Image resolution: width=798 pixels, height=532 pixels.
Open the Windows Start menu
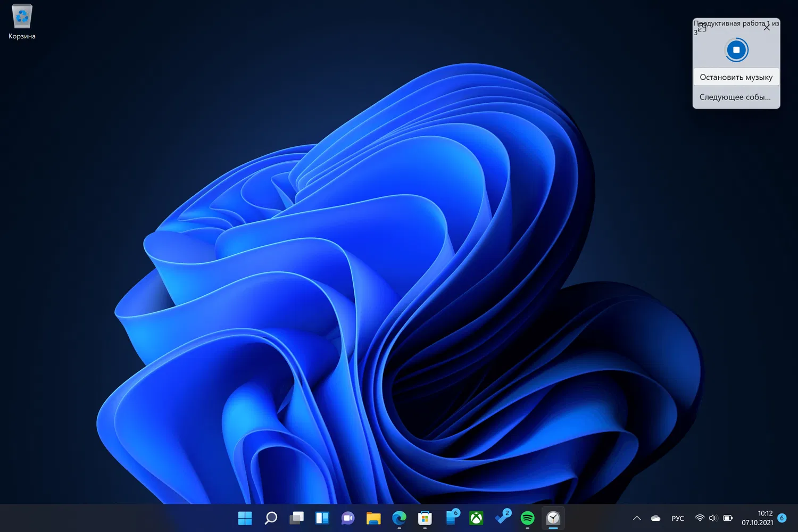[245, 518]
